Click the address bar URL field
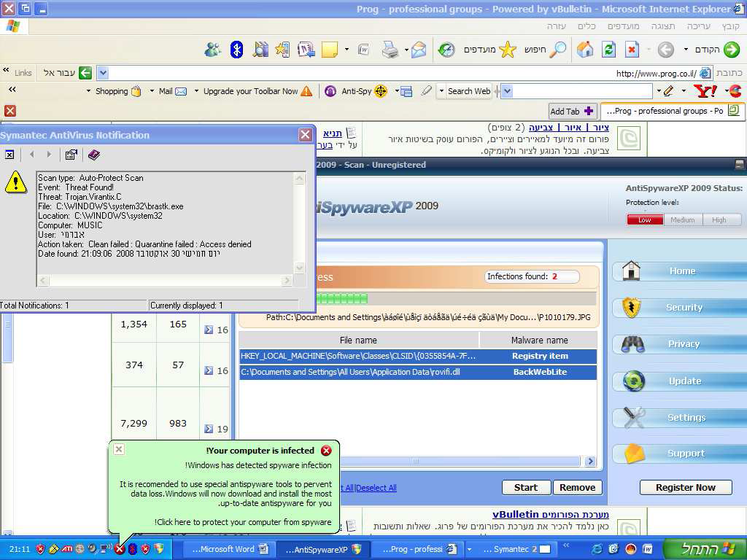The height and width of the screenshot is (560, 747). point(405,73)
